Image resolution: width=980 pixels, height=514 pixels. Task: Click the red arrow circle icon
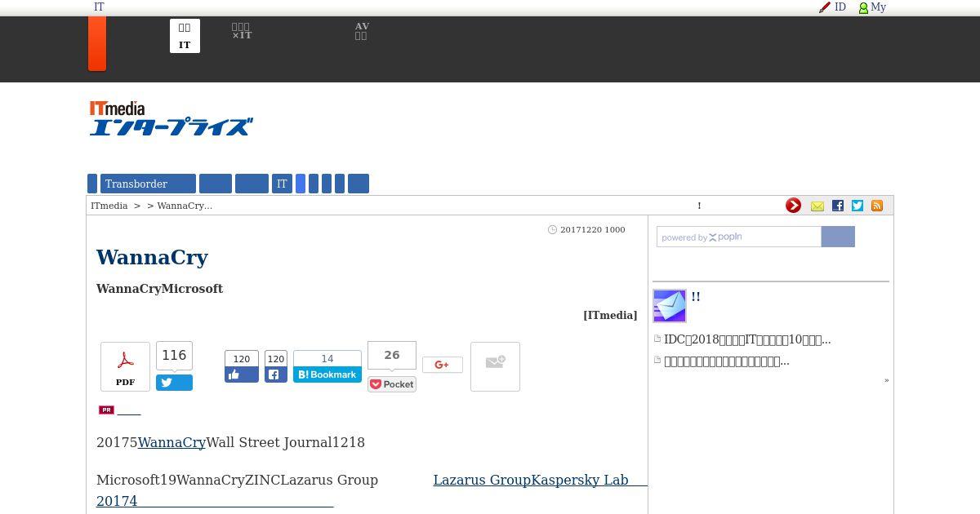coord(793,206)
